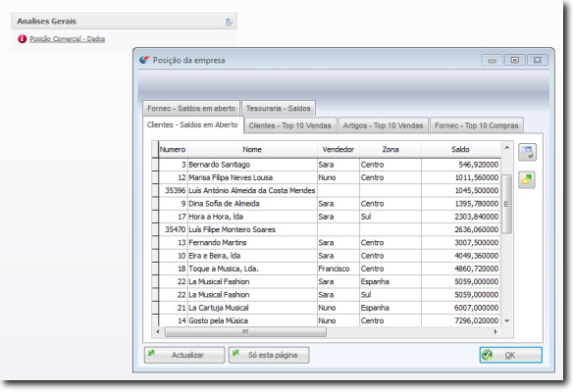573x392 pixels.
Task: Open the Fornec - Top 10 Compras tab
Action: (477, 125)
